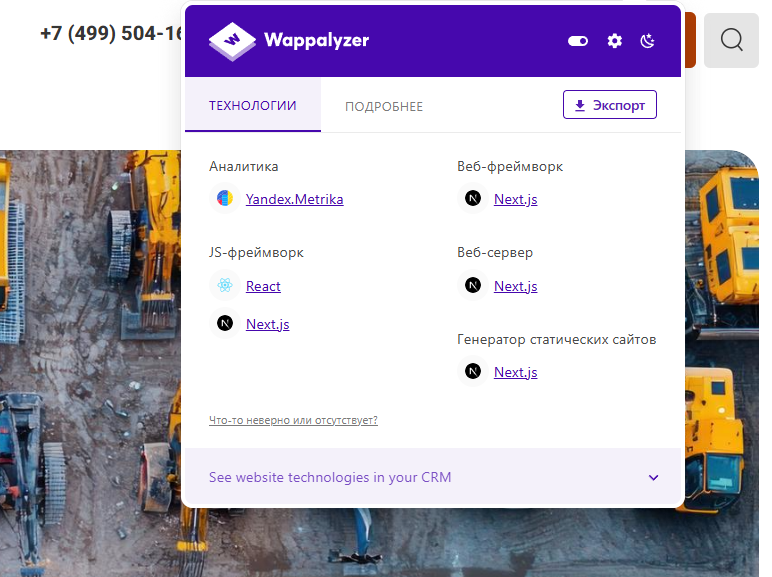Click the Wappalyzer diamond logo

232,41
